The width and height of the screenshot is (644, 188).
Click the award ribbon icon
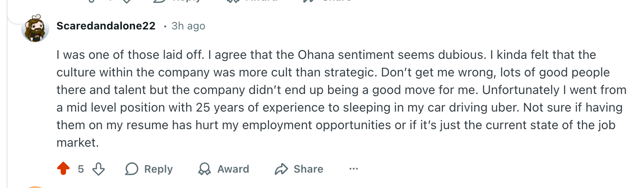(x=205, y=169)
